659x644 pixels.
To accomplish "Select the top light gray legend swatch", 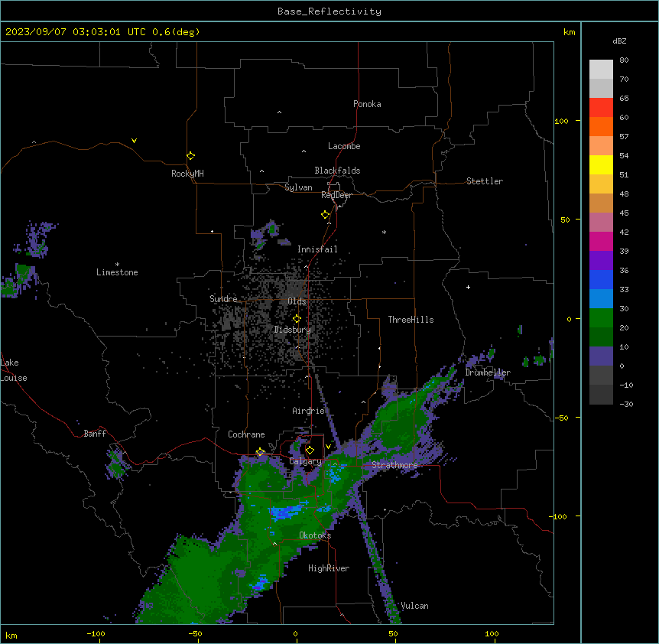I will (x=601, y=70).
